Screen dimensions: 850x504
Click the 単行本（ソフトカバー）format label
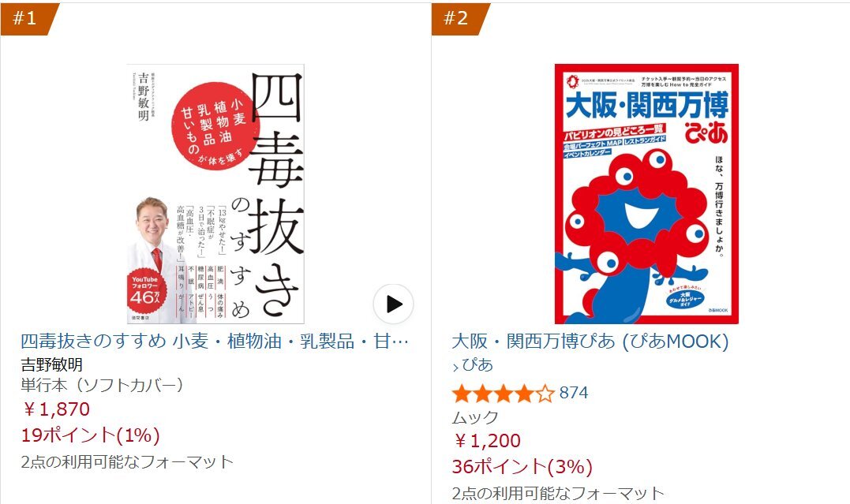(x=102, y=386)
